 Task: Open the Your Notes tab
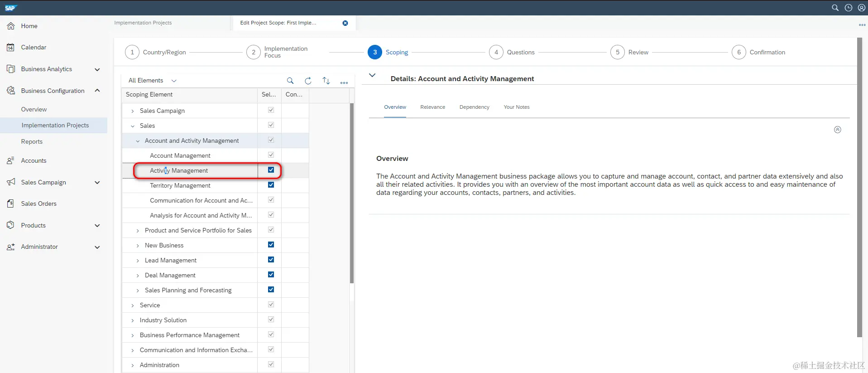click(x=516, y=107)
